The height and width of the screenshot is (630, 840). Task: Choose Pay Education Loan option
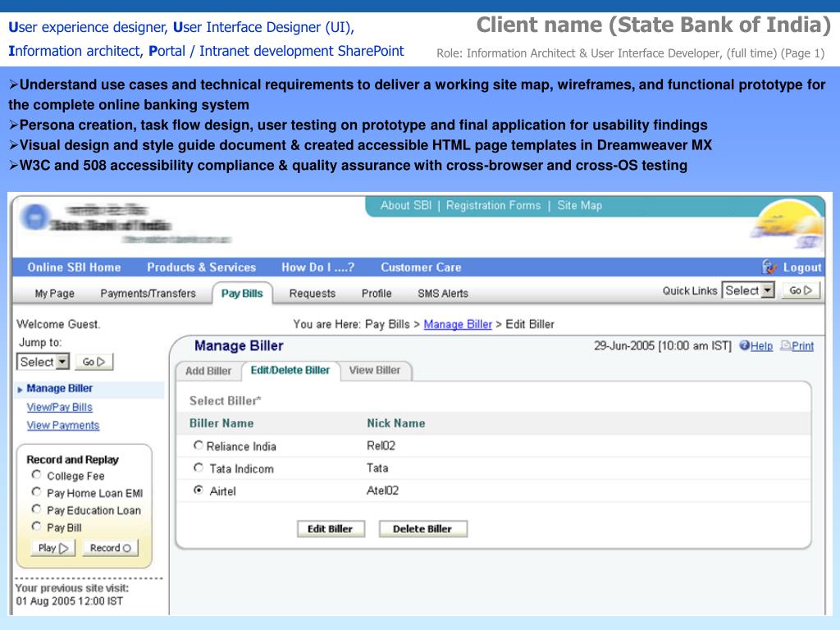pyautogui.click(x=36, y=509)
